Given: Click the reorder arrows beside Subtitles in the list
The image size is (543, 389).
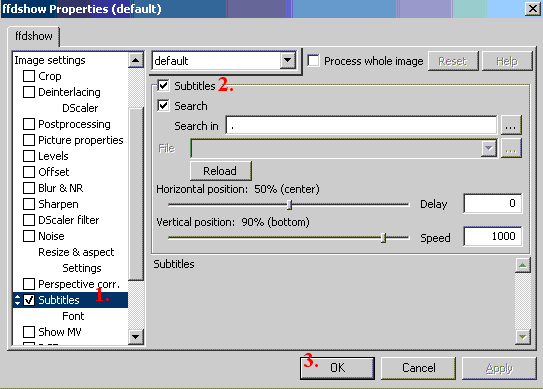Looking at the screenshot, I should [17, 300].
